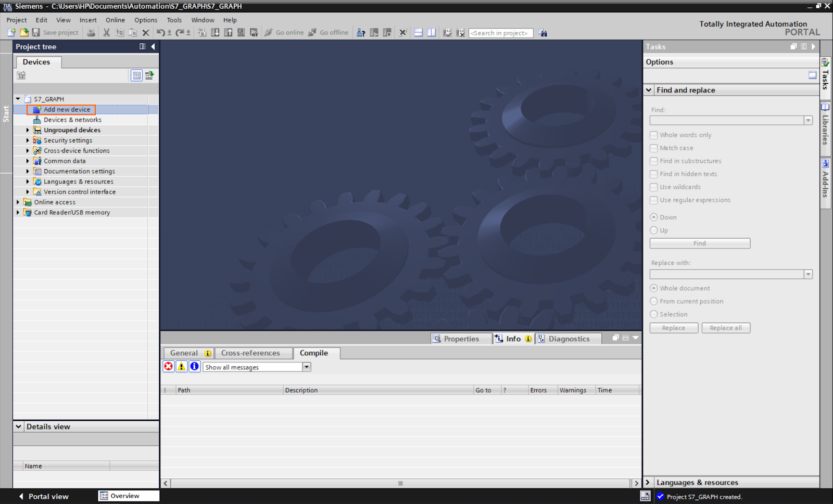Open the Options menu
The image size is (833, 504).
146,20
